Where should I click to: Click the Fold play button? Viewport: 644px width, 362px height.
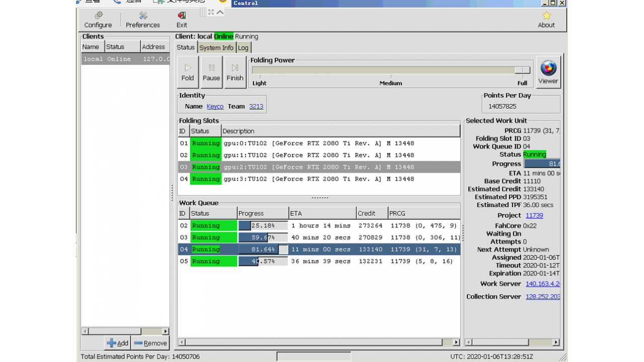coord(188,72)
